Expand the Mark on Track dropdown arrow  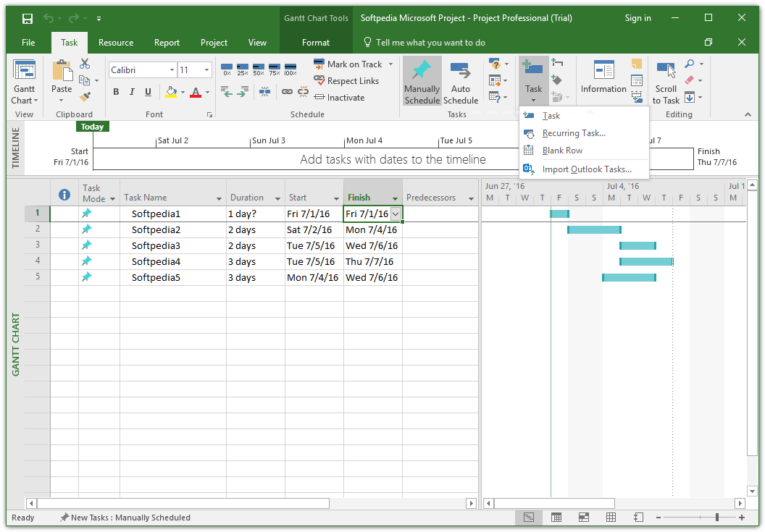(390, 64)
